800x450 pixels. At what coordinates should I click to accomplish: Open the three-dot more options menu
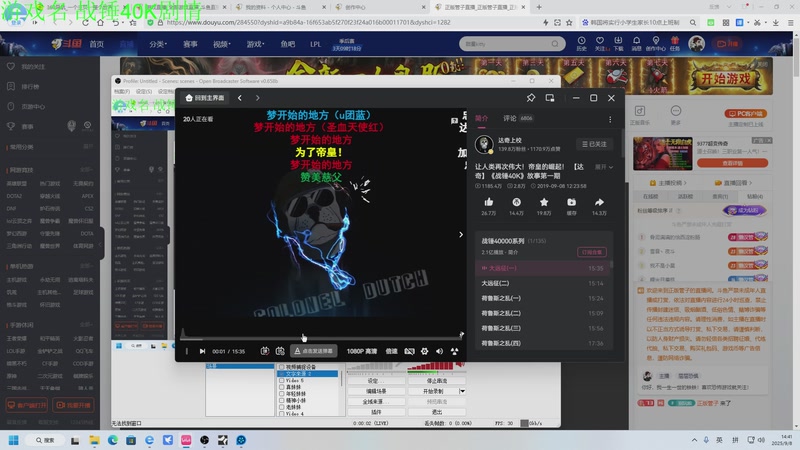610,119
